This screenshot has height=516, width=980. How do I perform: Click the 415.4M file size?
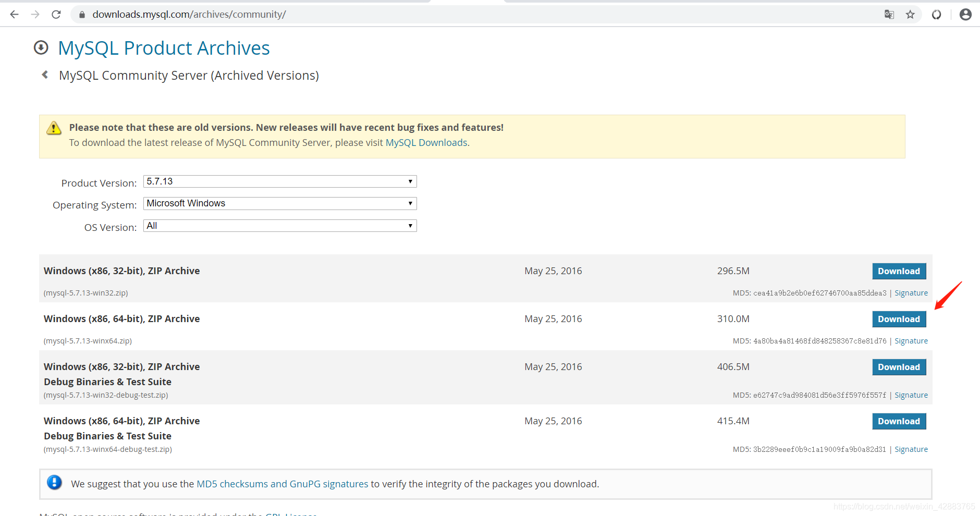(x=733, y=421)
